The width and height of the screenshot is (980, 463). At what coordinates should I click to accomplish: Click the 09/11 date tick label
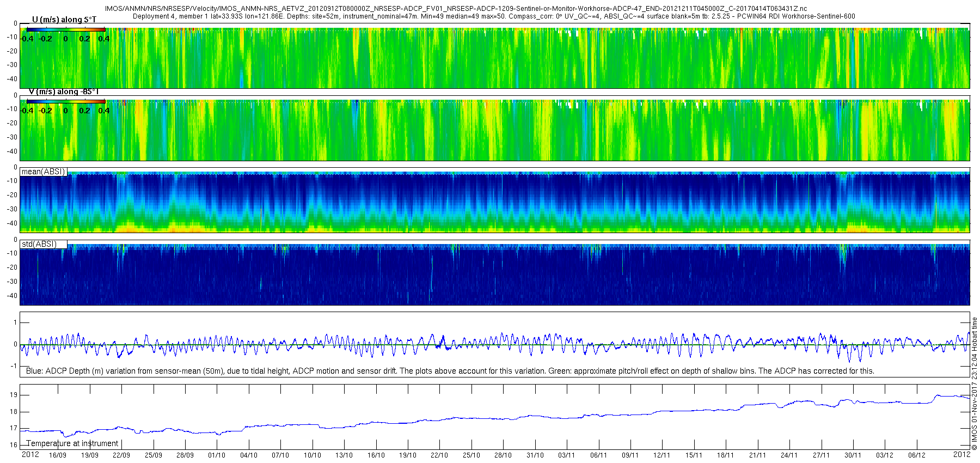[x=630, y=455]
